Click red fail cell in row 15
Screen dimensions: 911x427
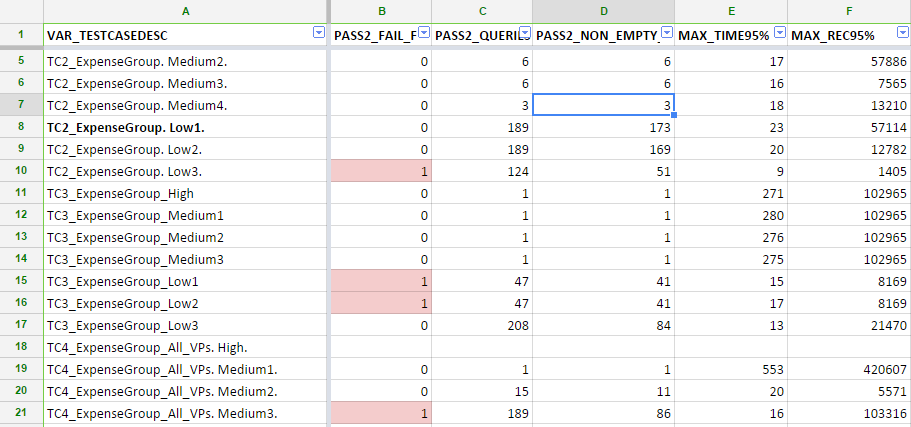381,281
